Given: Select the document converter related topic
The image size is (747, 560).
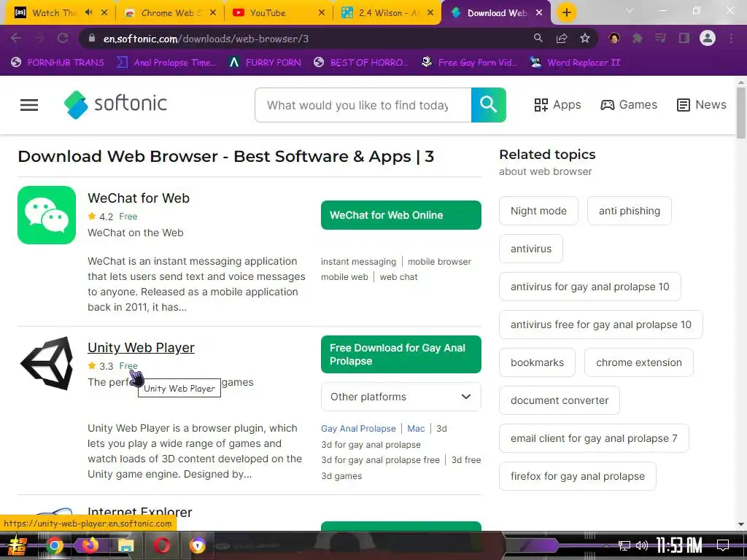Looking at the screenshot, I should point(560,400).
